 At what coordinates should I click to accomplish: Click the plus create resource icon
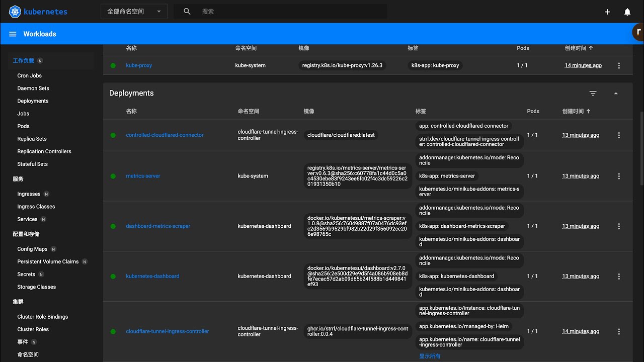click(607, 12)
